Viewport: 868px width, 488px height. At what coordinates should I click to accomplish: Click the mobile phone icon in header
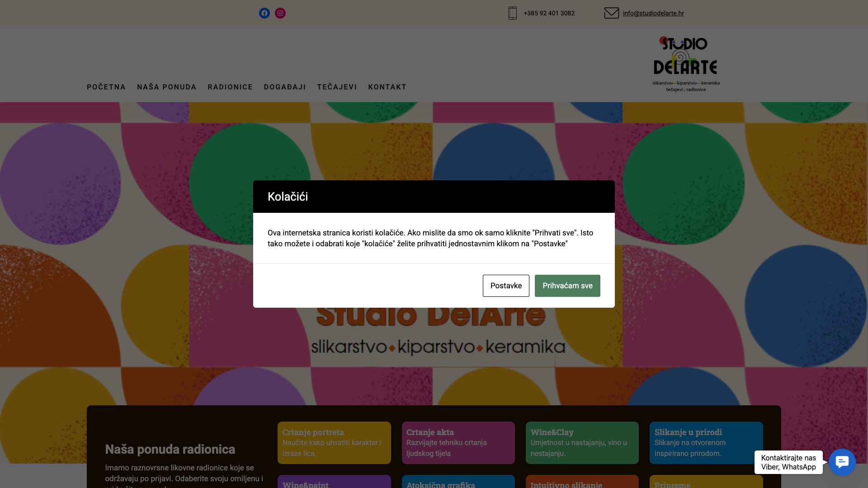tap(513, 13)
